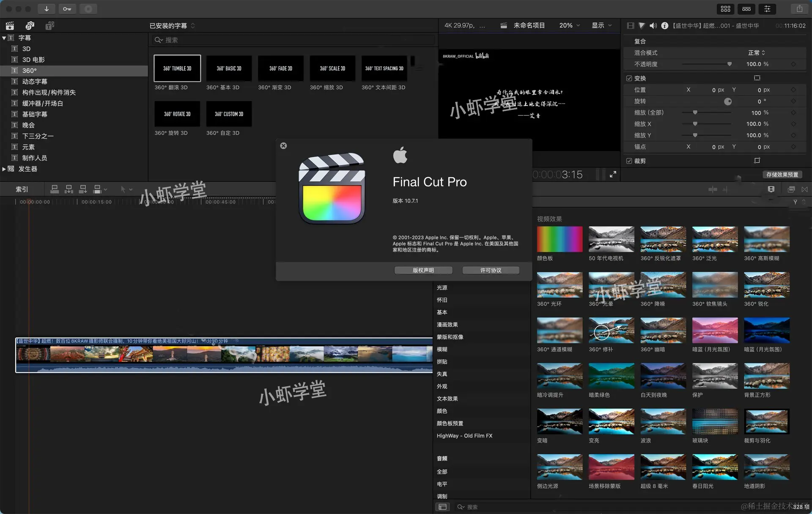The width and height of the screenshot is (812, 514).
Task: Click the share export icon
Action: (799, 9)
